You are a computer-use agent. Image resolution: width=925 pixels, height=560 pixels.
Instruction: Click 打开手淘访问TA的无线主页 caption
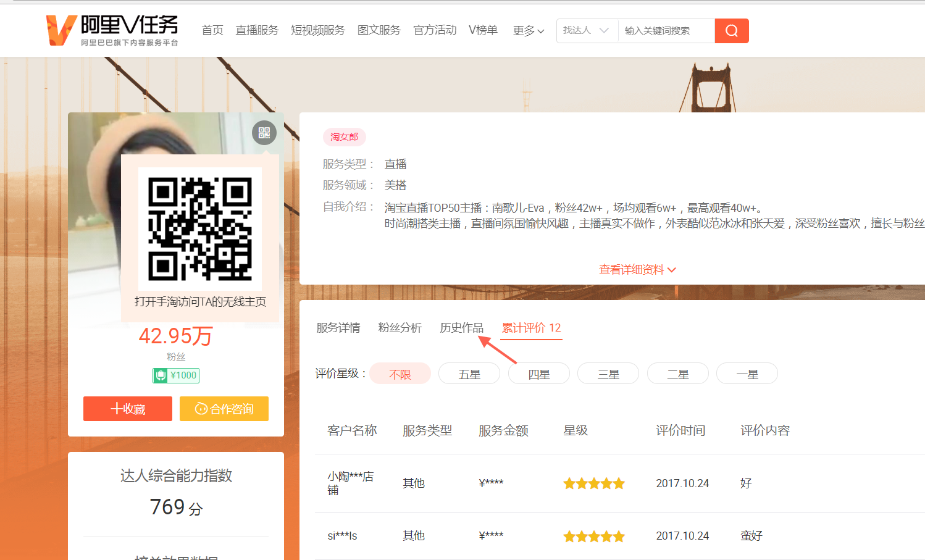200,302
